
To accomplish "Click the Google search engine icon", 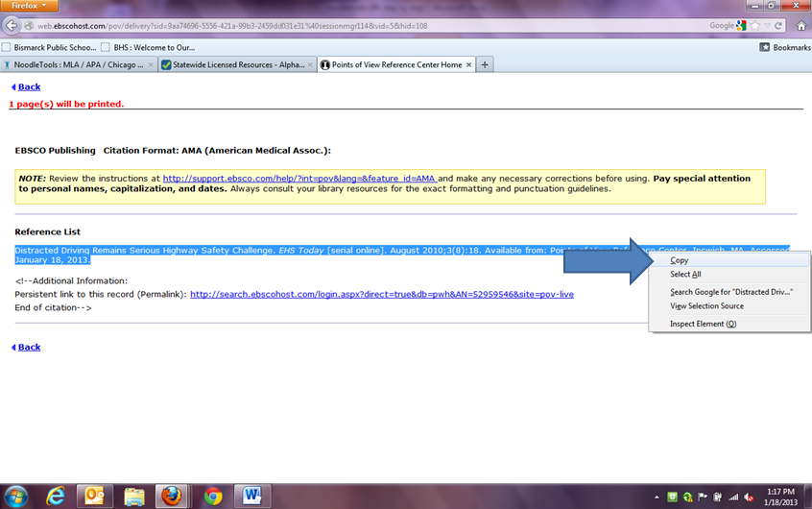I will (x=741, y=25).
